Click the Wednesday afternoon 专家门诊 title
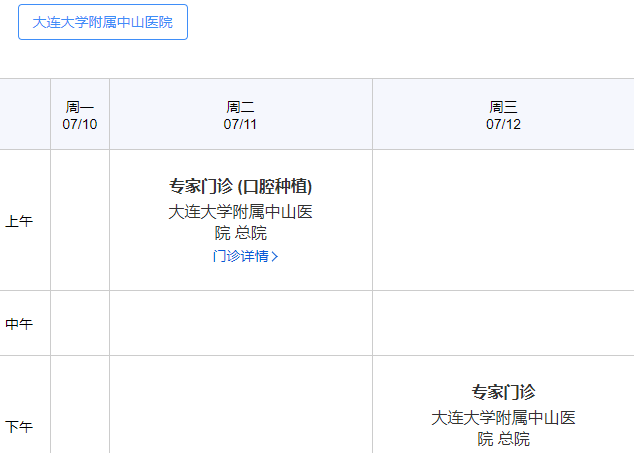This screenshot has height=453, width=634. tap(503, 392)
